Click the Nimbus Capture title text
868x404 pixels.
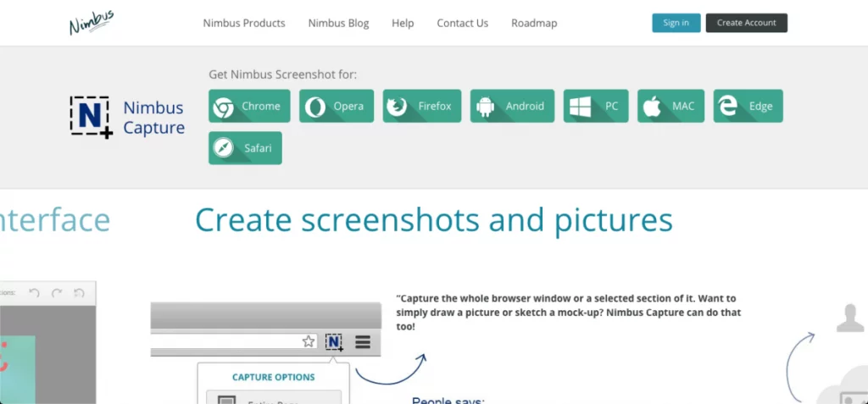(154, 118)
